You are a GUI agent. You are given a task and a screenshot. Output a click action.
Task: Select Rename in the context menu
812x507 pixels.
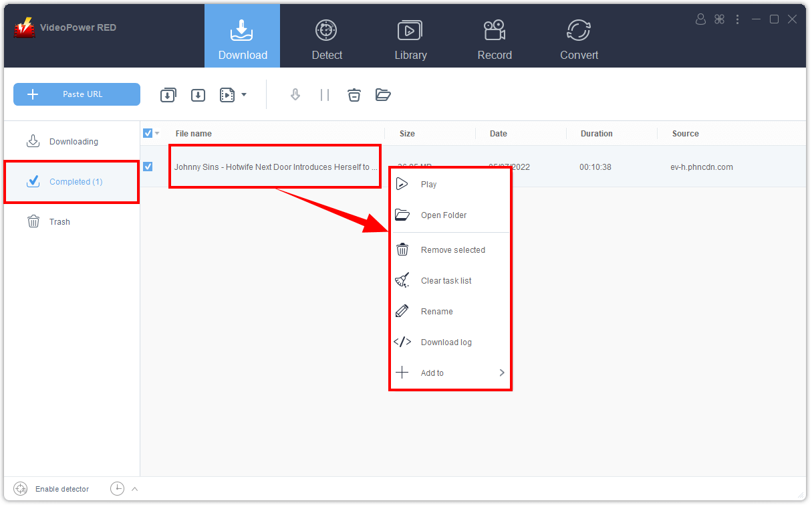pos(450,312)
